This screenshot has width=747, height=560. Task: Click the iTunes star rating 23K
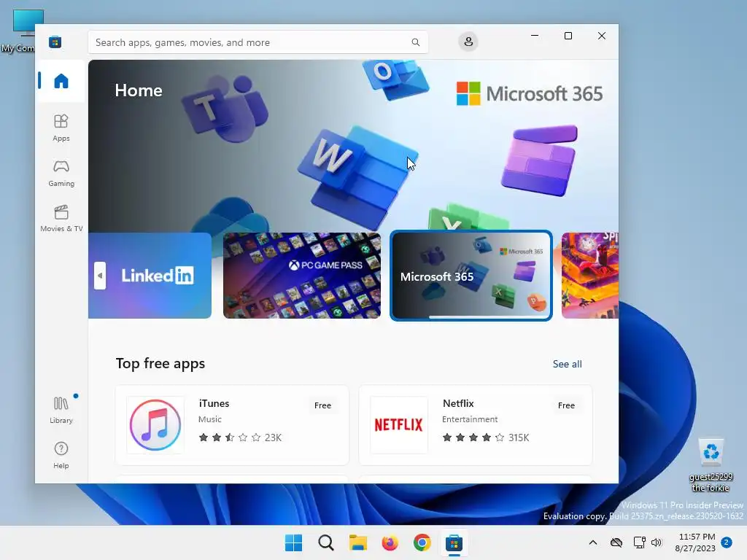pos(240,437)
